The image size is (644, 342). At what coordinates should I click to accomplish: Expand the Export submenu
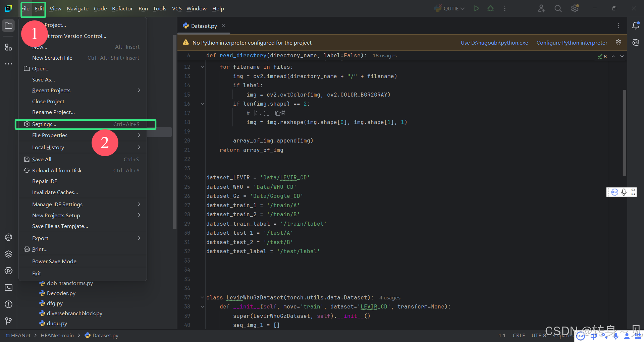[139, 238]
